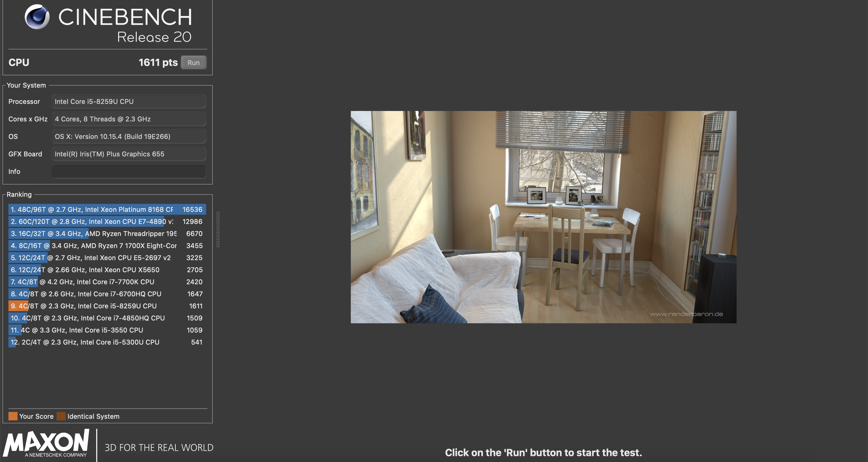868x462 pixels.
Task: Select the Core i7-7700K ranking row
Action: pyautogui.click(x=107, y=282)
